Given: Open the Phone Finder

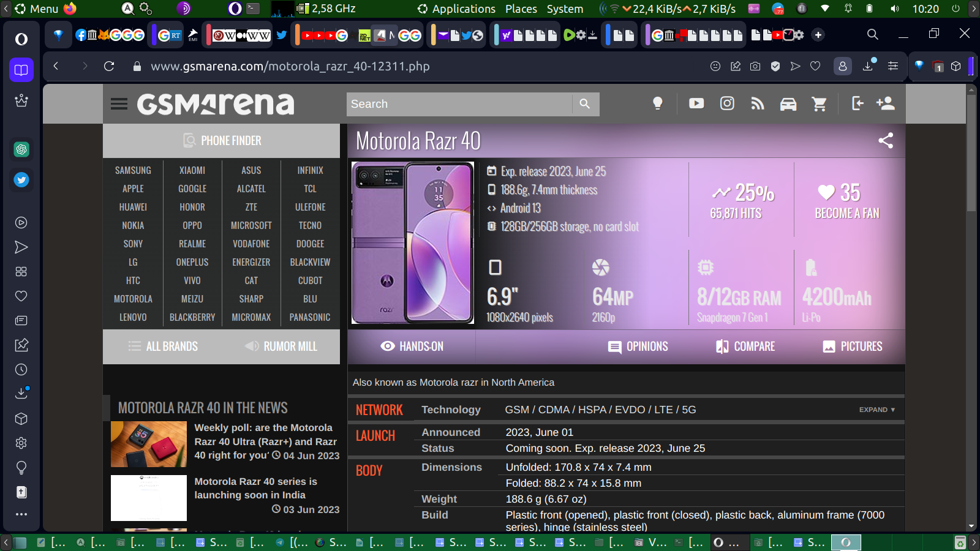Looking at the screenshot, I should [222, 141].
